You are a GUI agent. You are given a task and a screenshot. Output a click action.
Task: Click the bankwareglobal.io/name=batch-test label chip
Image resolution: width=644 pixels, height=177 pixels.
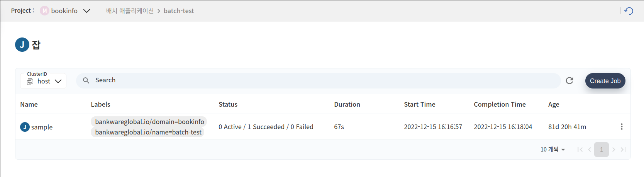pos(148,132)
